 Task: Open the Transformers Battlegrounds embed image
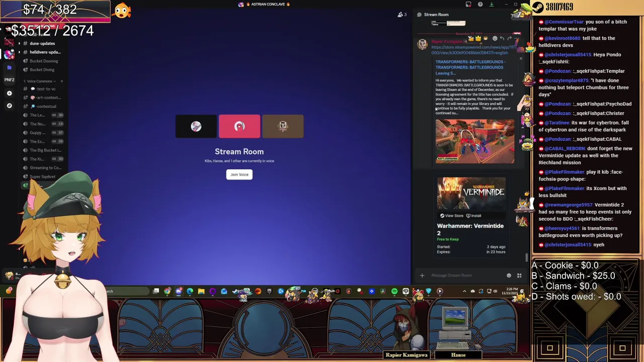(475, 141)
